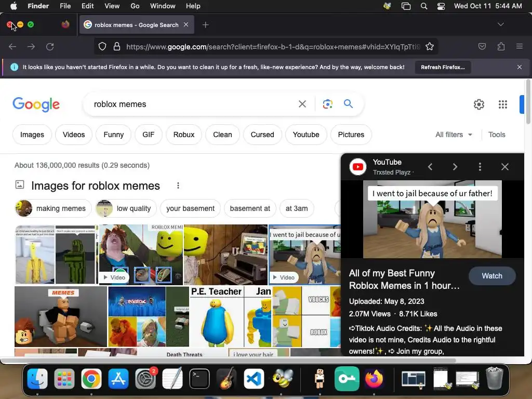Open the Window menu in menu bar
The height and width of the screenshot is (399, 532).
[163, 6]
